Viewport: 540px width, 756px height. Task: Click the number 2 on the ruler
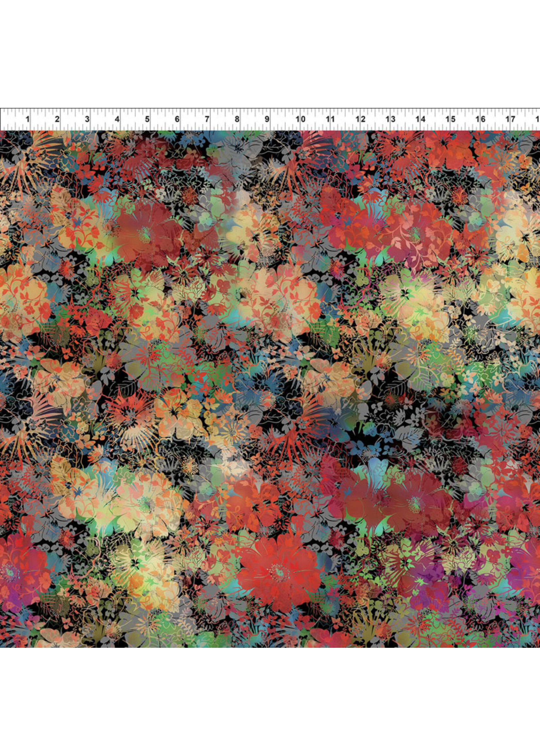coord(57,119)
